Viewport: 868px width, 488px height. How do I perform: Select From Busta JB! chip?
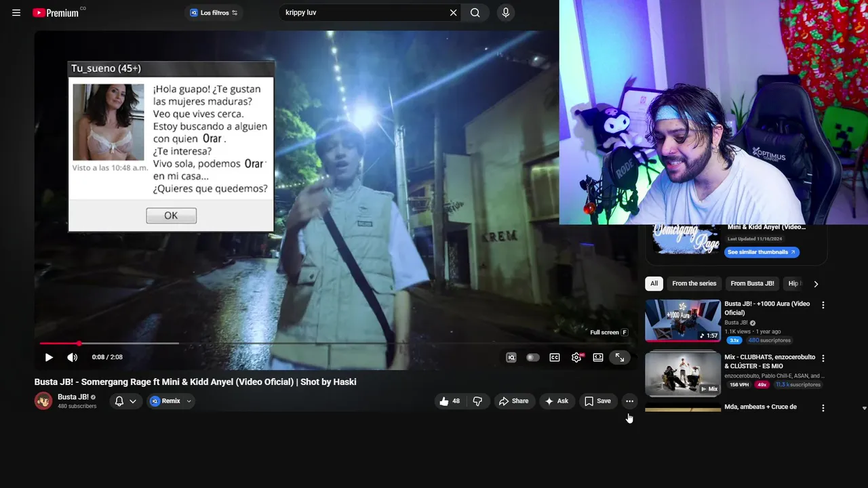(x=752, y=283)
